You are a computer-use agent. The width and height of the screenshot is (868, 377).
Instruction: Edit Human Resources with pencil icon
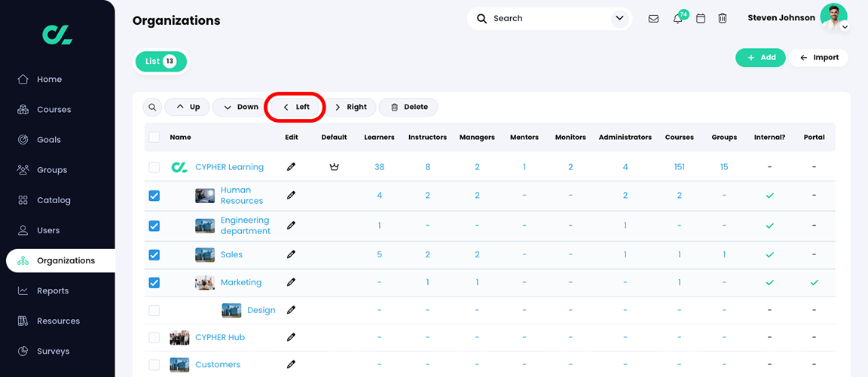click(x=291, y=195)
